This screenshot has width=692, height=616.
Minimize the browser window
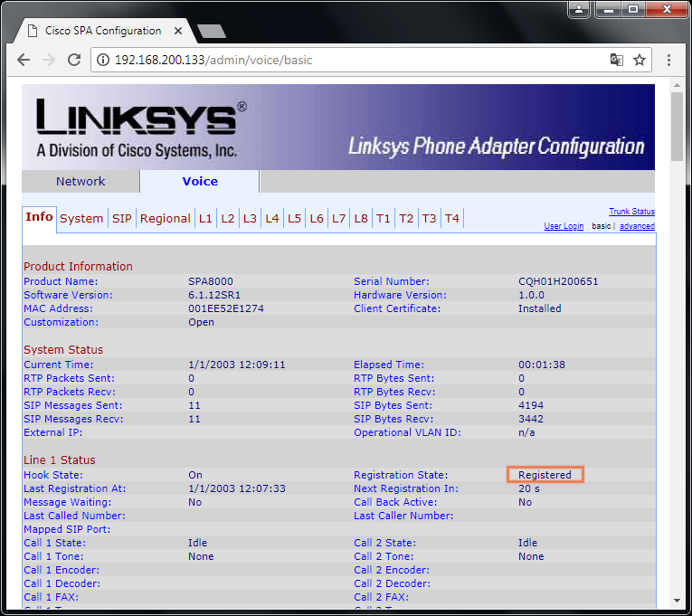pos(609,9)
